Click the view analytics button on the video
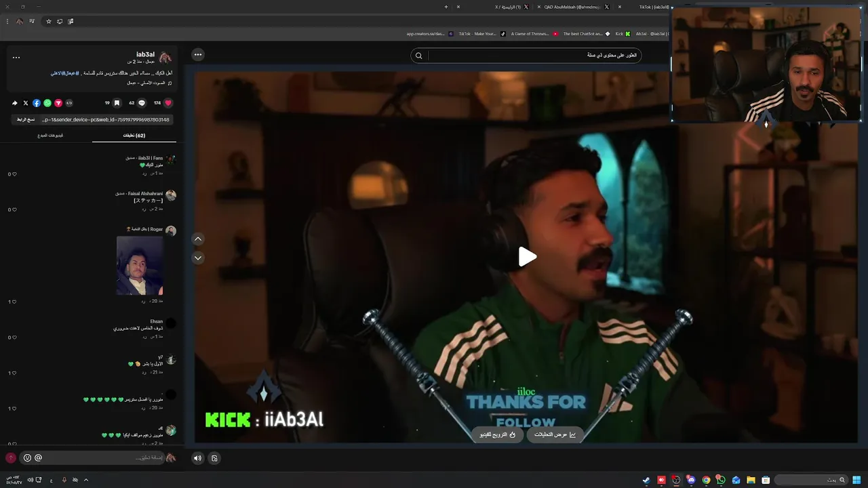This screenshot has height=488, width=868. [555, 434]
